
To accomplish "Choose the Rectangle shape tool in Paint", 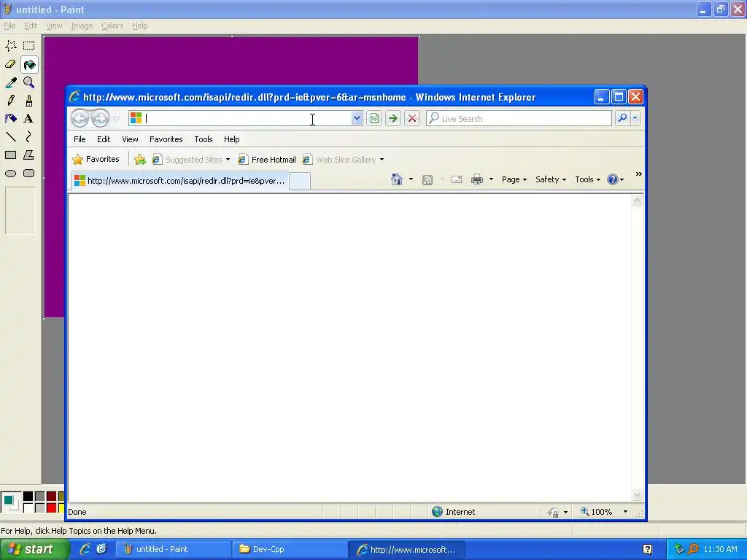I will coord(11,155).
